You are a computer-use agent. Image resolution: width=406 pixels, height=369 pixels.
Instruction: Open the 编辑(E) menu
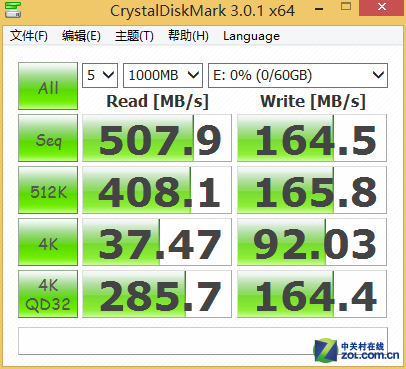click(81, 36)
